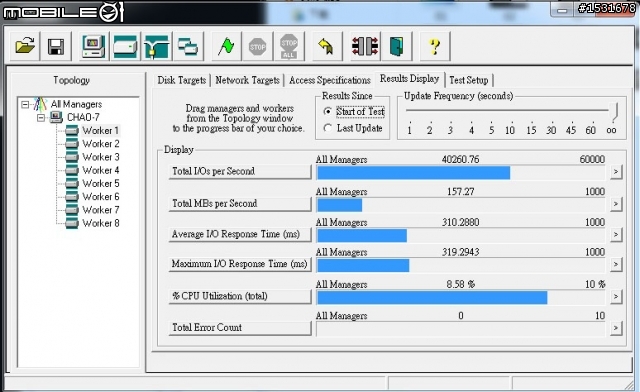The image size is (640, 392).
Task: Click Total Error Count button
Action: 240,328
